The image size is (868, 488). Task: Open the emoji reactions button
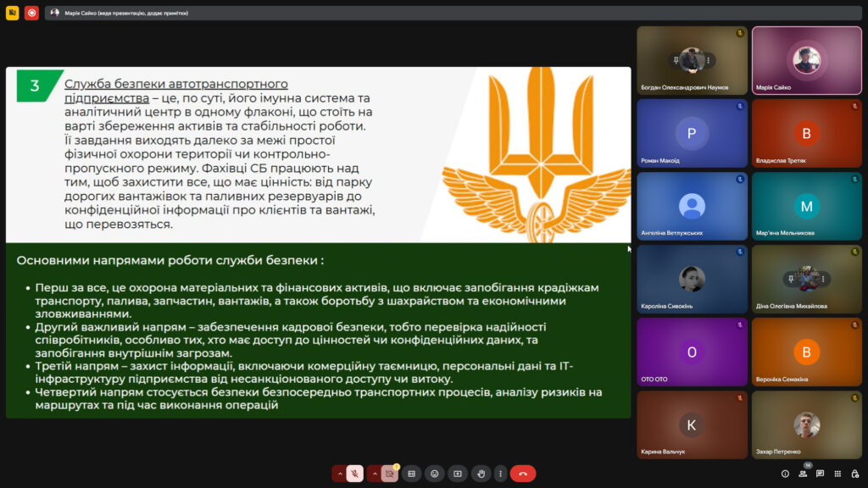pyautogui.click(x=435, y=474)
